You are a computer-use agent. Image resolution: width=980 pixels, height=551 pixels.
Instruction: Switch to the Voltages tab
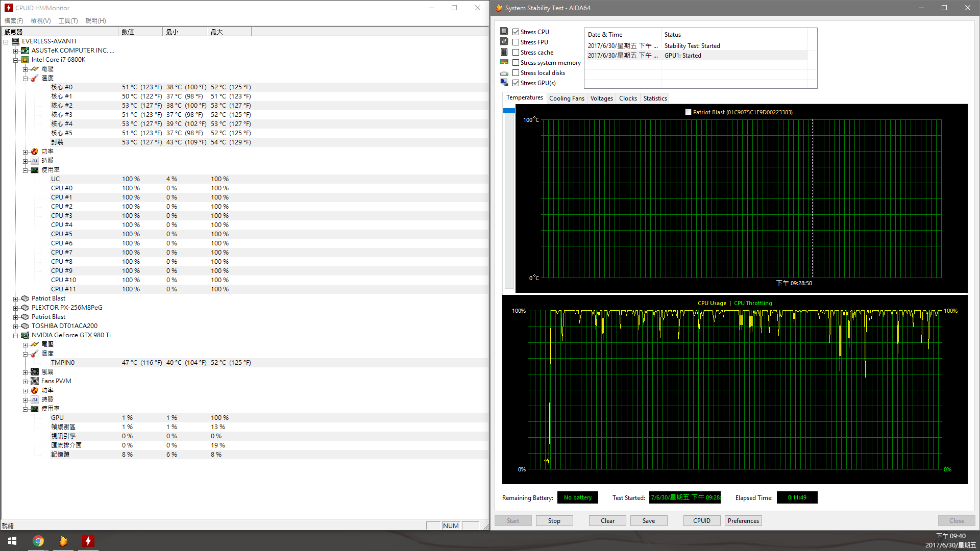601,98
